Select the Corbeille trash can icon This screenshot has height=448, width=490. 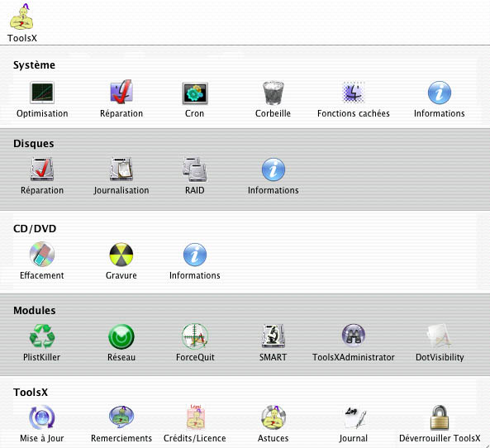click(274, 93)
